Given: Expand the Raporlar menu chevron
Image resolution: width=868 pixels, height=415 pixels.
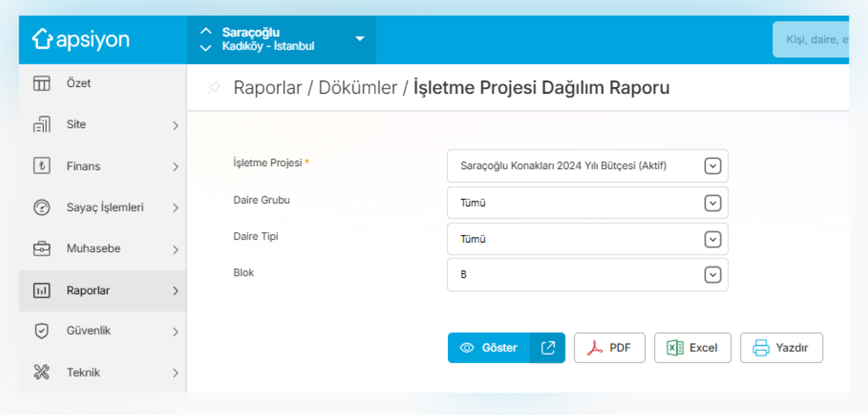Looking at the screenshot, I should (175, 291).
